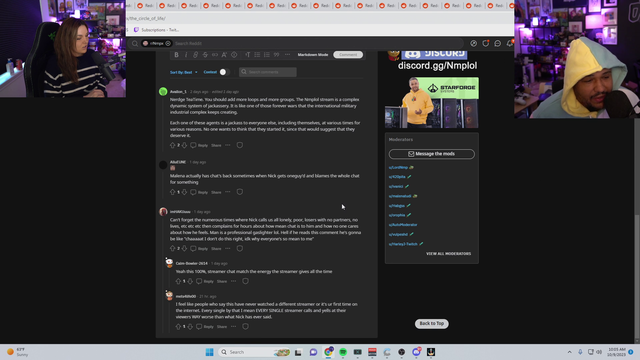640x360 pixels.
Task: Open the Subscriptions - Twitch bookmark
Action: pyautogui.click(x=157, y=30)
